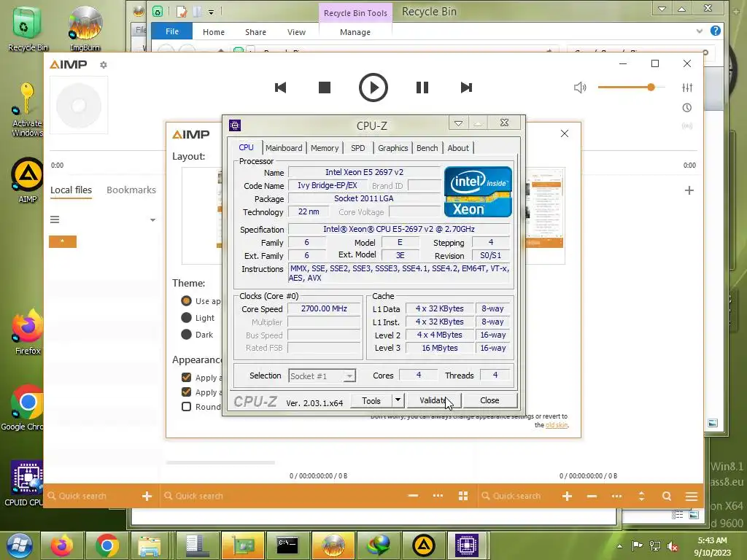This screenshot has height=560, width=747.
Task: Close the AIMP layout dialog
Action: tap(565, 133)
